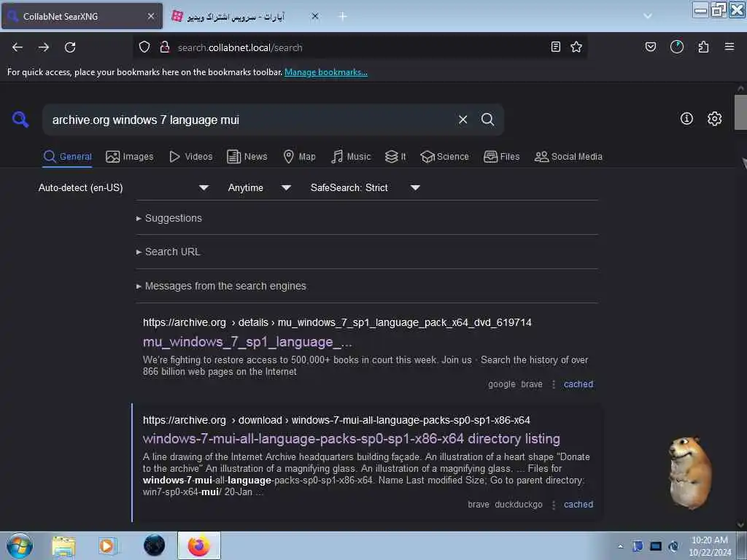This screenshot has height=560, width=747.
Task: Expand Messages from the search engines
Action: point(221,286)
